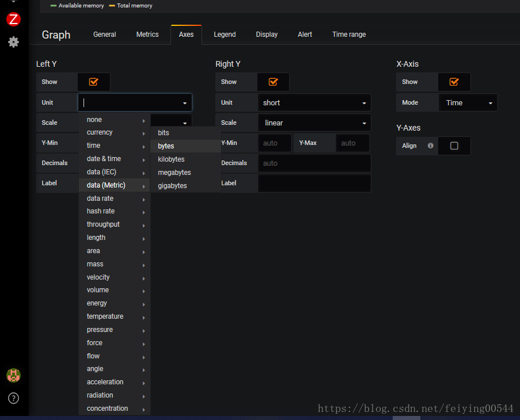Choose bytes unit in submenu
Viewport: 520px width, 420px height.
pos(185,146)
